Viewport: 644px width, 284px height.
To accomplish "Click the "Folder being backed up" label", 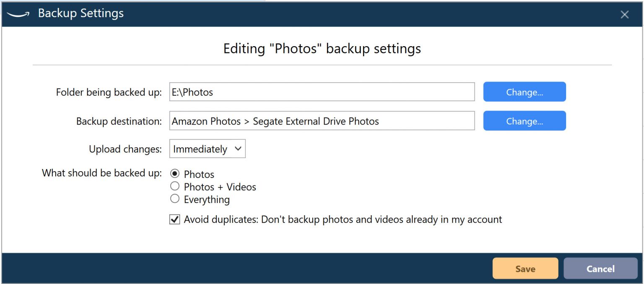I will pyautogui.click(x=109, y=92).
